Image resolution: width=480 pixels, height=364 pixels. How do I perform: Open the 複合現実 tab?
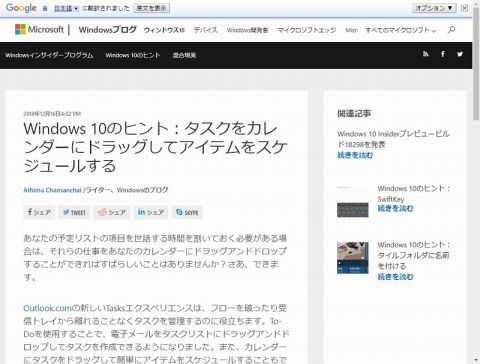(184, 55)
